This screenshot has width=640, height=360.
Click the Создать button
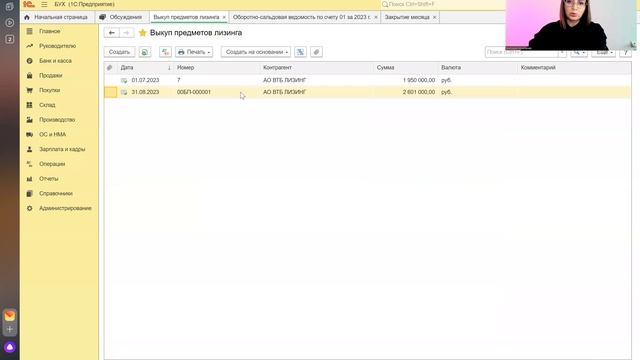(x=119, y=52)
